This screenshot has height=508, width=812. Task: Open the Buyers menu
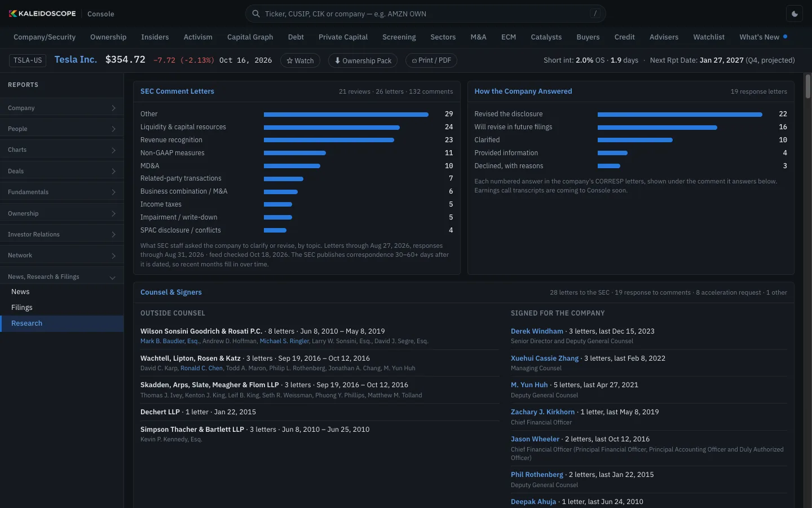(588, 37)
